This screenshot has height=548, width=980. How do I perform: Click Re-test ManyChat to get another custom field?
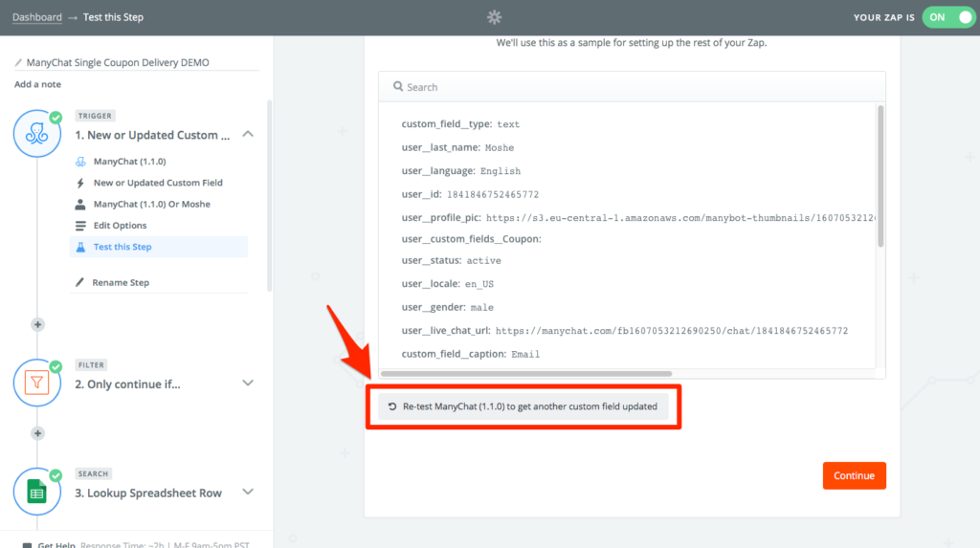pyautogui.click(x=523, y=406)
